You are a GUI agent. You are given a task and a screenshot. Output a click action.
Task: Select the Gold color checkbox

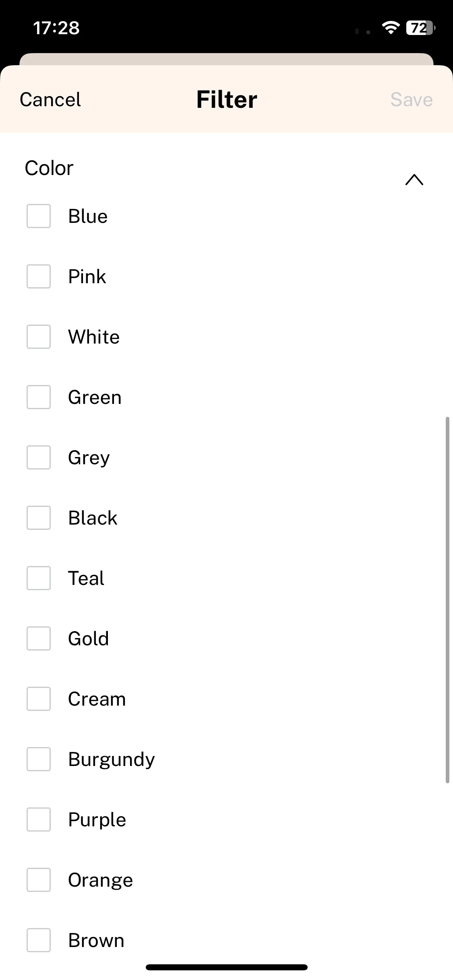click(39, 638)
